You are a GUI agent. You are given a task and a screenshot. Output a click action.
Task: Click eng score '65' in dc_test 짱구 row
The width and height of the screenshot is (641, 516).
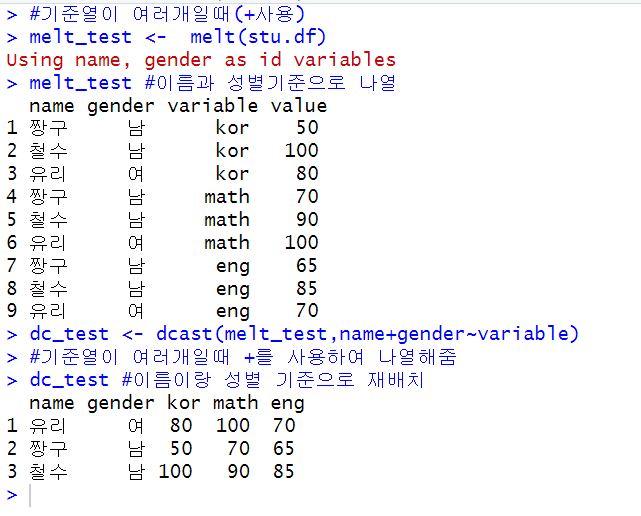[284, 449]
